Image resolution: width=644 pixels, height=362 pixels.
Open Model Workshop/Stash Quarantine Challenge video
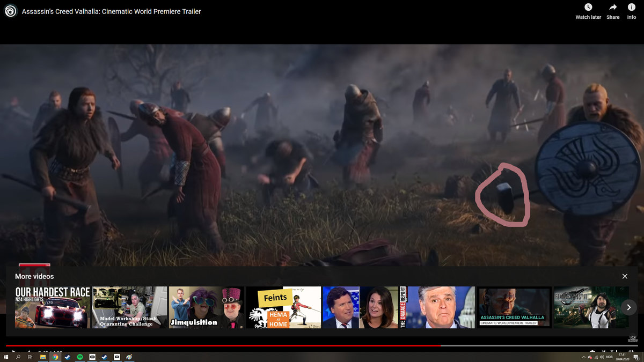pyautogui.click(x=130, y=307)
